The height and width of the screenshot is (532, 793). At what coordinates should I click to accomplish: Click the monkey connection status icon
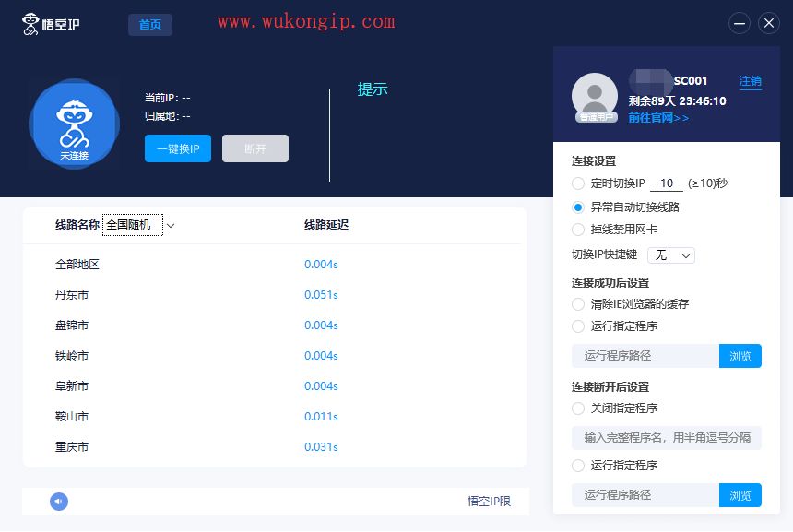(x=75, y=124)
